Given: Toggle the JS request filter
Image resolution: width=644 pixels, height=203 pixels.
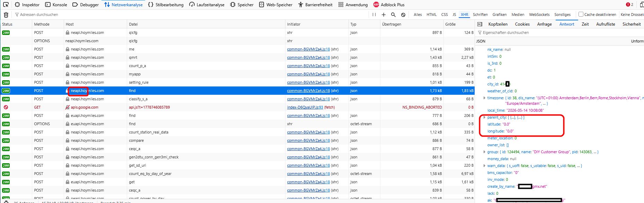Looking at the screenshot, I should tap(454, 15).
